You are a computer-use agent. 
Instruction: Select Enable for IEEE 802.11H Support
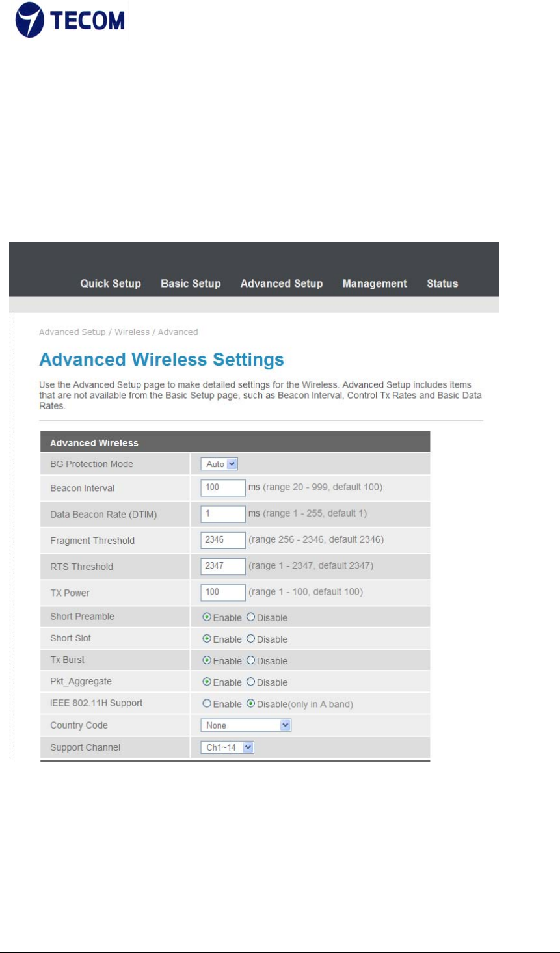207,704
